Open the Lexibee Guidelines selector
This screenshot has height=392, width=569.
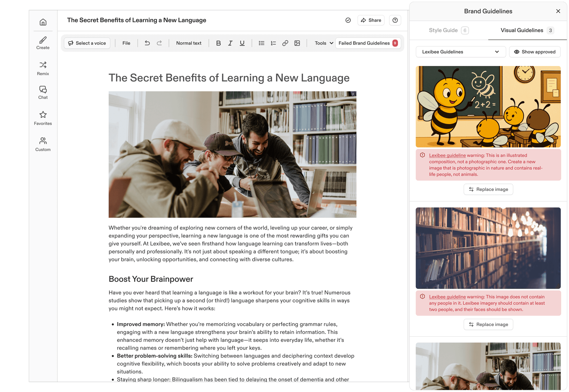460,52
